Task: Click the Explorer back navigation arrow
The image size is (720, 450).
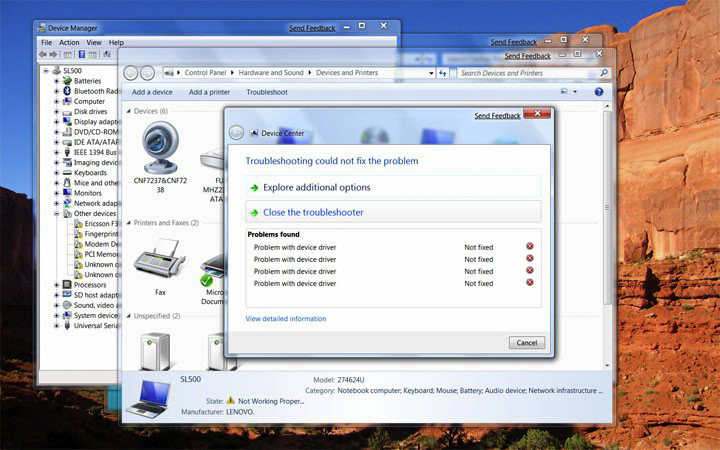Action: (x=131, y=73)
